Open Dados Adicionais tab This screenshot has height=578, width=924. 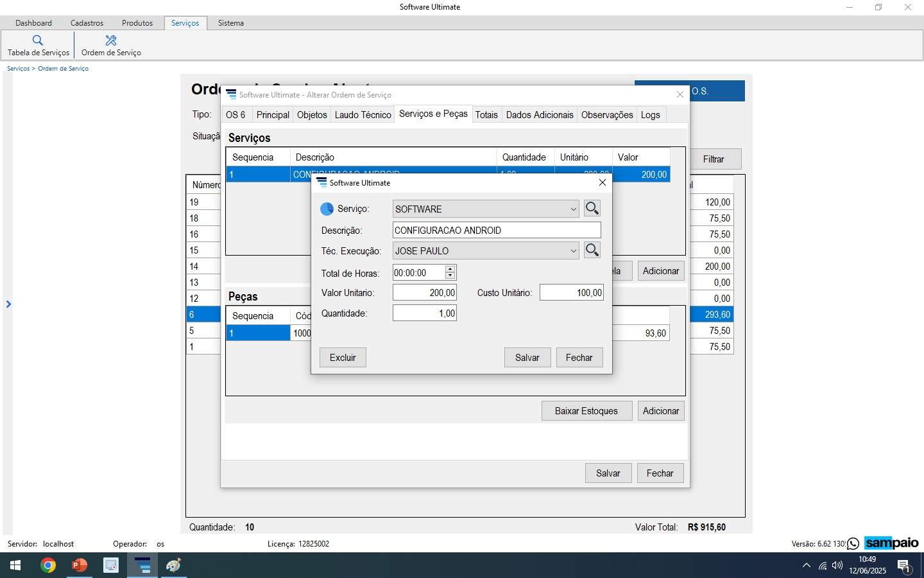coord(540,115)
